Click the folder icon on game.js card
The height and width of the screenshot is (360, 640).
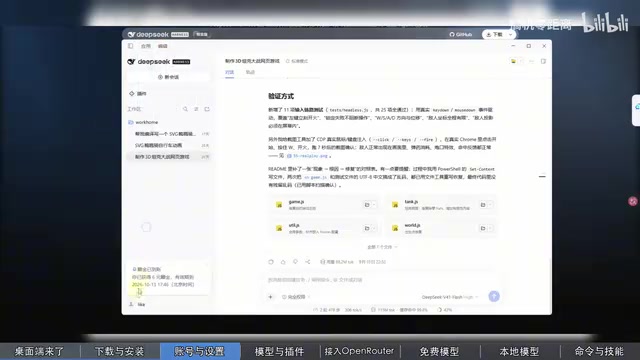367,205
